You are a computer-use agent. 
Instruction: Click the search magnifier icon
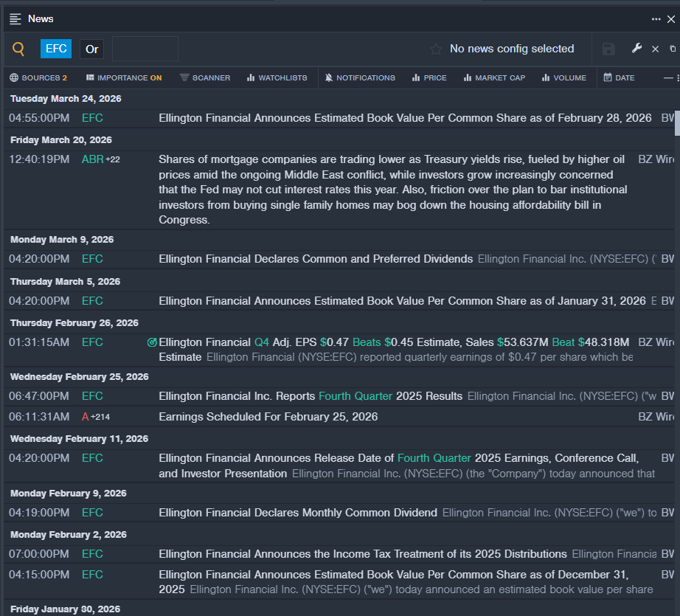coord(18,49)
